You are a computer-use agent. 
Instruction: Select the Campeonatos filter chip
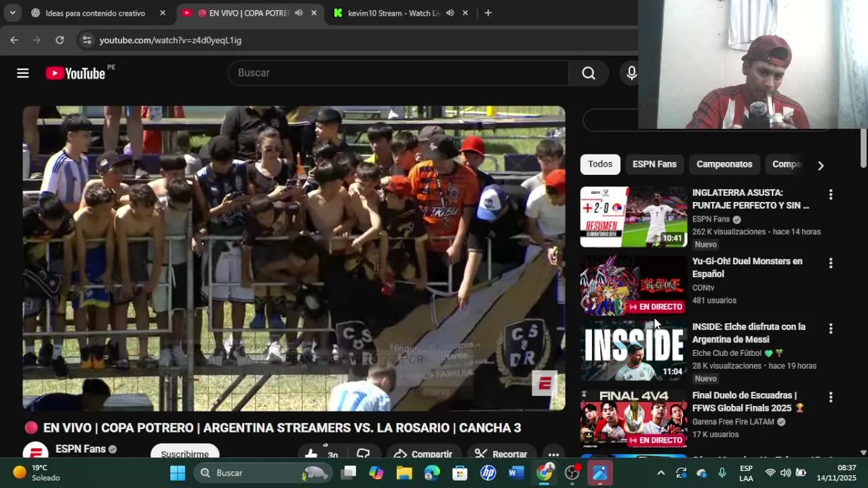tap(724, 164)
